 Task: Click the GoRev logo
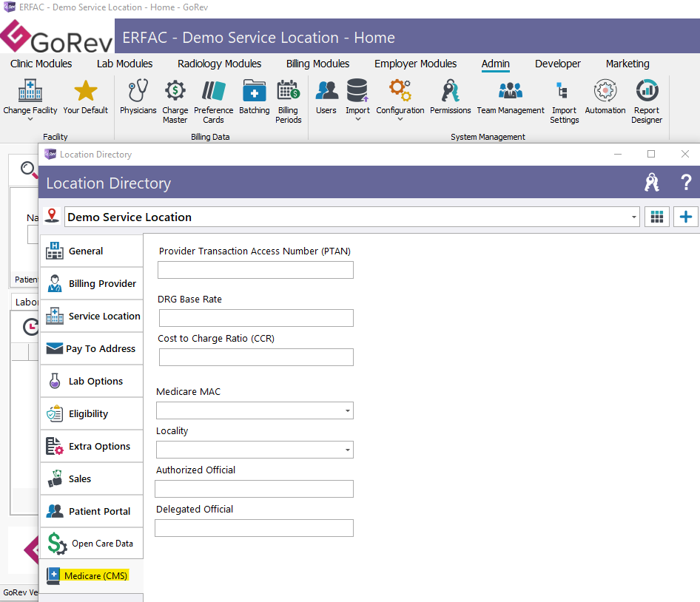pyautogui.click(x=57, y=36)
